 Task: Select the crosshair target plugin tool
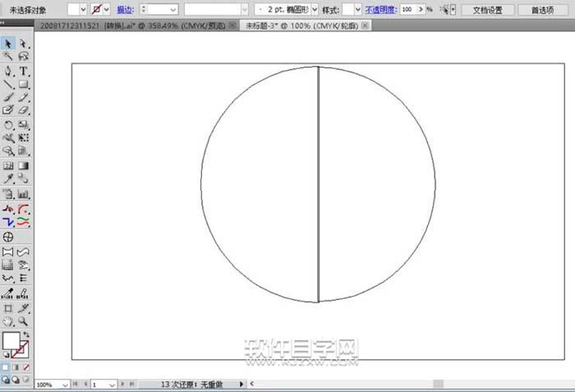(x=8, y=238)
